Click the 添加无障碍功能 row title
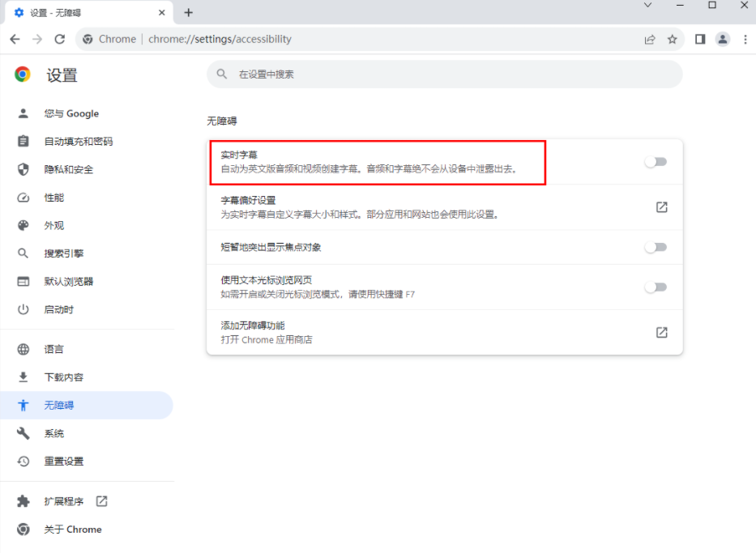756x553 pixels. pyautogui.click(x=253, y=325)
